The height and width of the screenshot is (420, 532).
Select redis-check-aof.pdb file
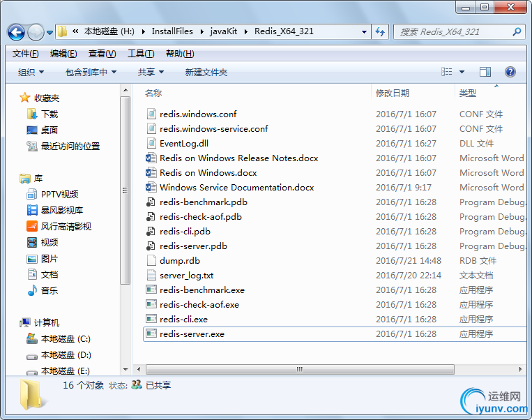[201, 216]
